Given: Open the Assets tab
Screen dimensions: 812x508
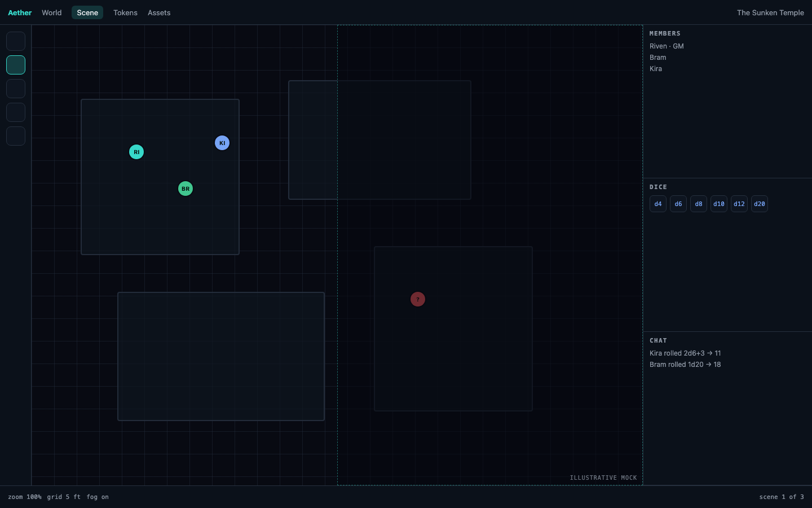Looking at the screenshot, I should click(x=159, y=12).
